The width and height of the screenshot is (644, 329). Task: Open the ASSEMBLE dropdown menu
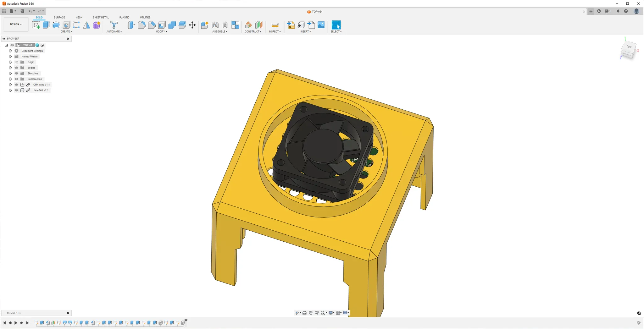click(x=220, y=32)
